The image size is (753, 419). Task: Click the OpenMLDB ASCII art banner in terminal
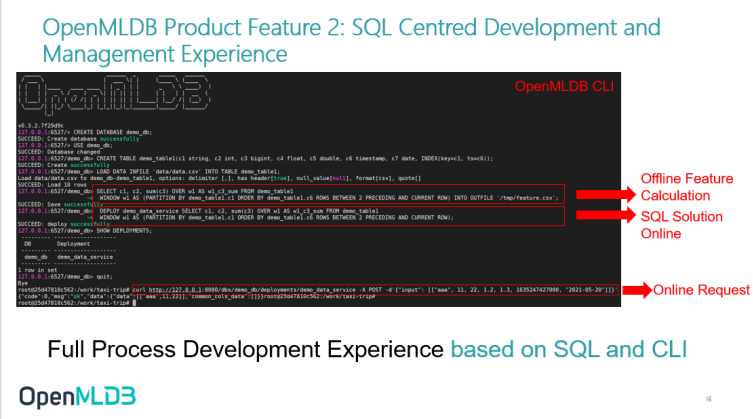115,95
